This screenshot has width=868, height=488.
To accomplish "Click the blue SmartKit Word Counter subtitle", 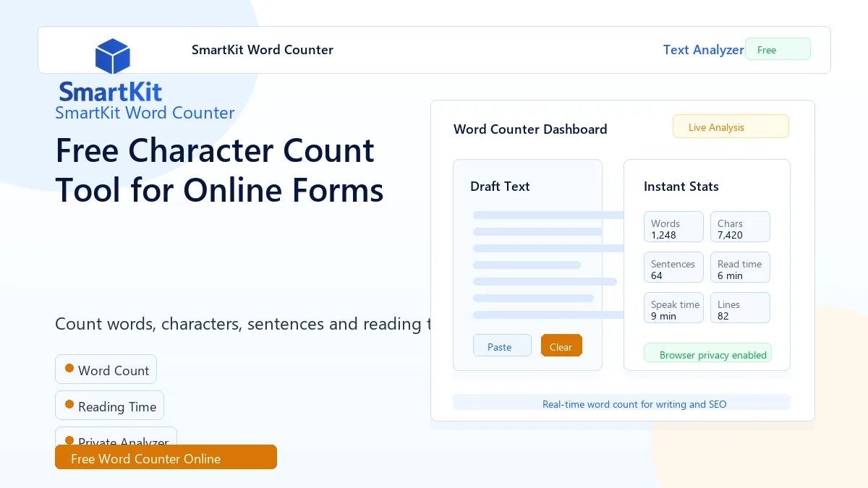I will [145, 113].
